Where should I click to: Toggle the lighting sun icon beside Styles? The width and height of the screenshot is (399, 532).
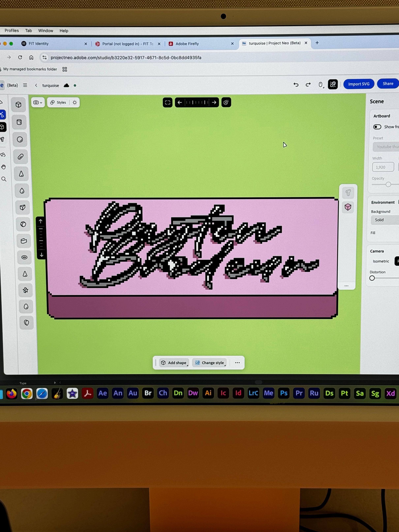click(75, 102)
